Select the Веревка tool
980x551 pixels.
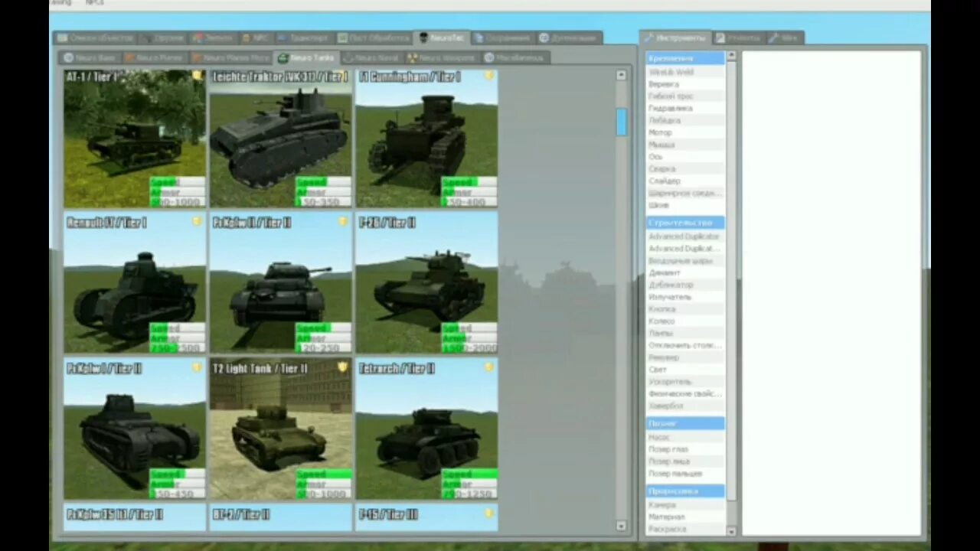pos(685,84)
